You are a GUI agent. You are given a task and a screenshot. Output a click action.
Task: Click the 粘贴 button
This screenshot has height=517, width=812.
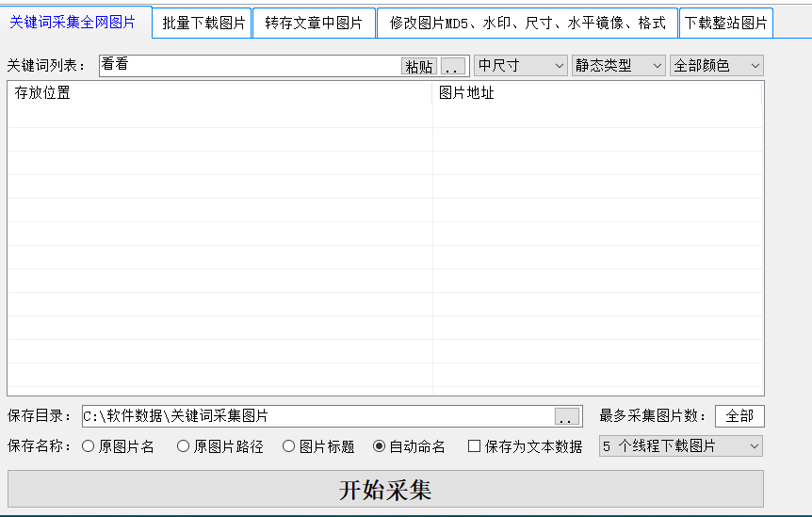point(419,66)
